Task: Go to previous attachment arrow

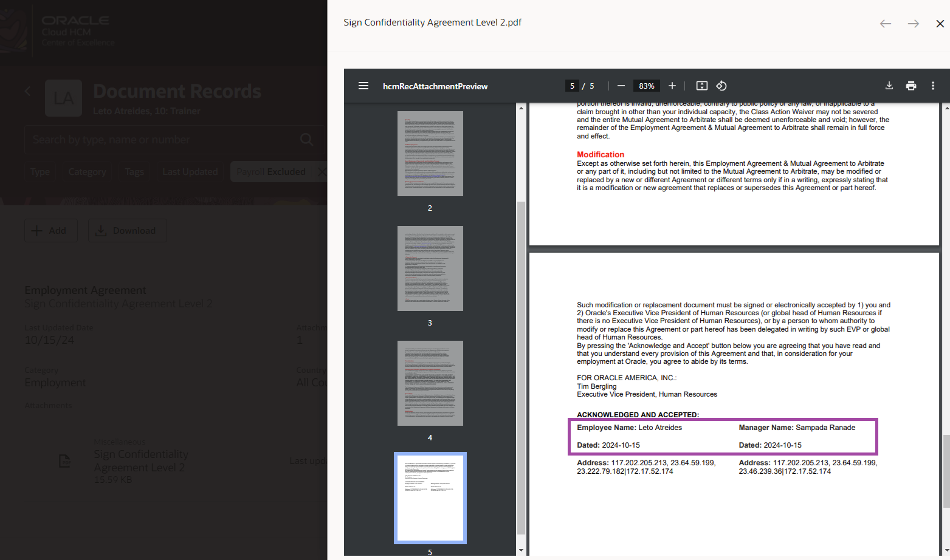Action: 886,24
